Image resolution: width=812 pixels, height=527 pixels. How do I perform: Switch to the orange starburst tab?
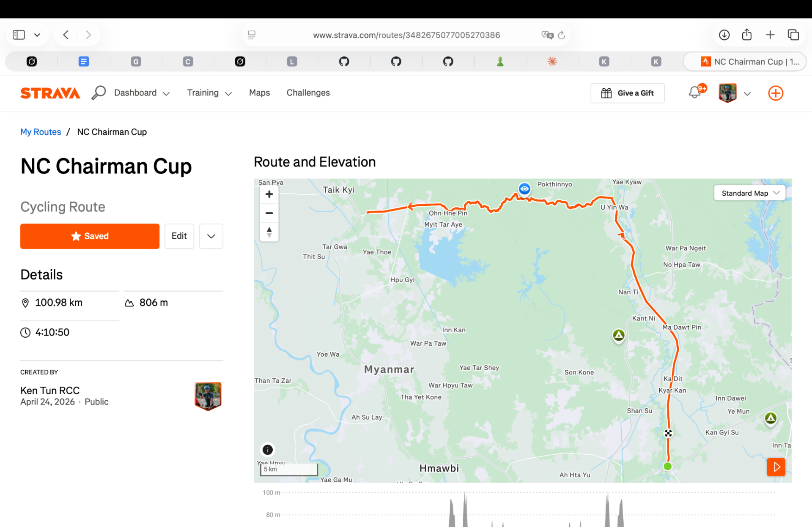(x=552, y=62)
